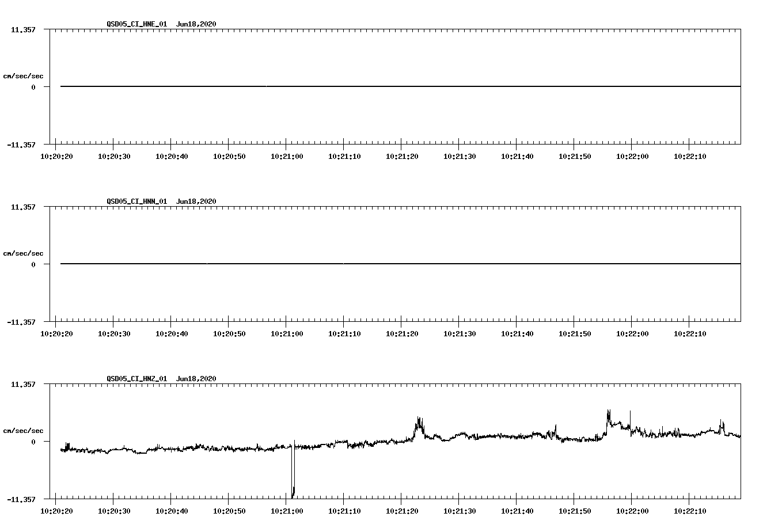Click the 10:20:30 time label under HNE plot
This screenshot has height=532, width=782.
click(x=114, y=157)
